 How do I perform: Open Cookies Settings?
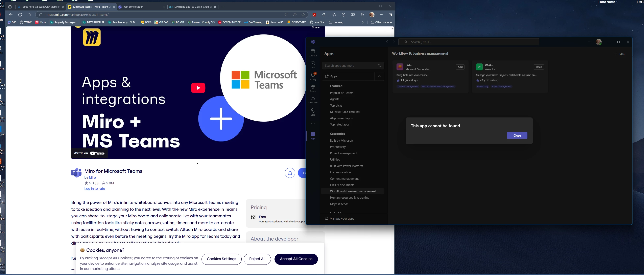click(221, 259)
